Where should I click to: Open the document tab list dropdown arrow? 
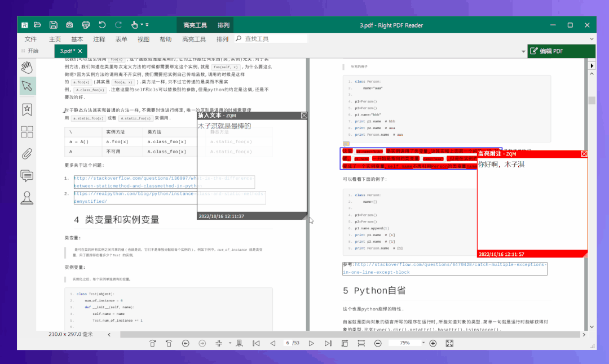[x=523, y=51]
